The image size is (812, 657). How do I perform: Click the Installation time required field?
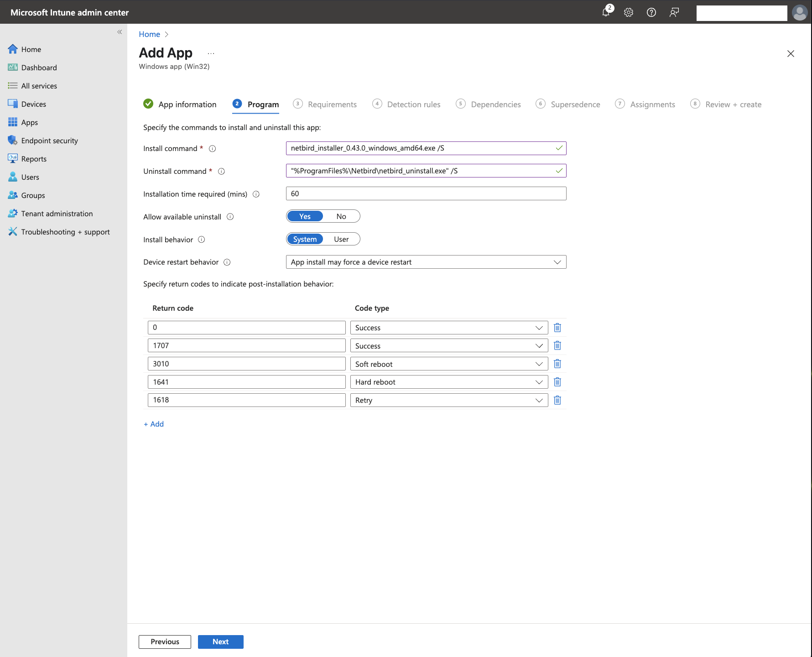pos(426,194)
